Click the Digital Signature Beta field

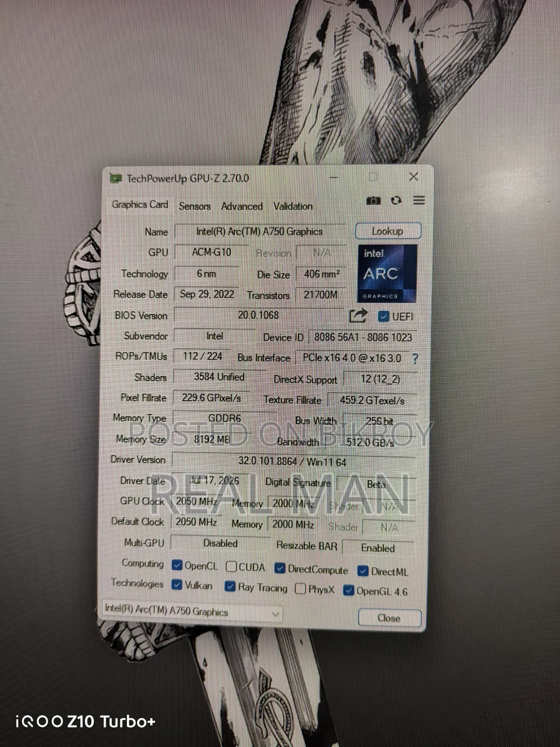coord(376,485)
